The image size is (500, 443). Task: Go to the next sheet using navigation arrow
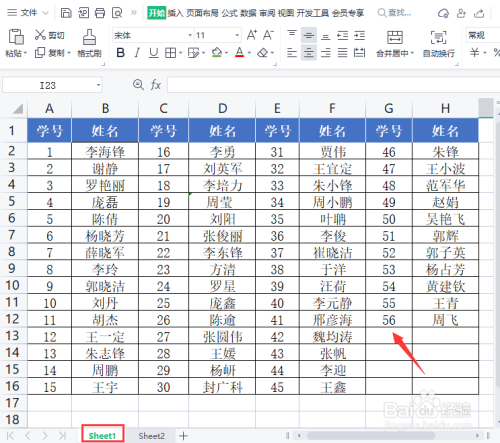[x=45, y=436]
